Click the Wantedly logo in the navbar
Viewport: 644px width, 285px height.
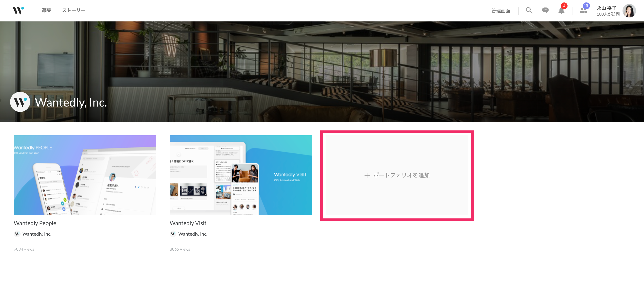(x=18, y=10)
